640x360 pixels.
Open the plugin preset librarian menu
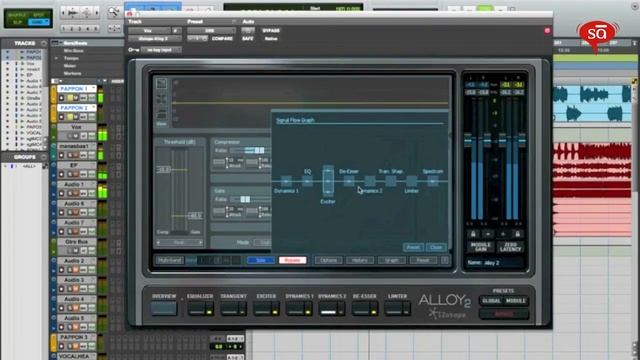pos(211,31)
